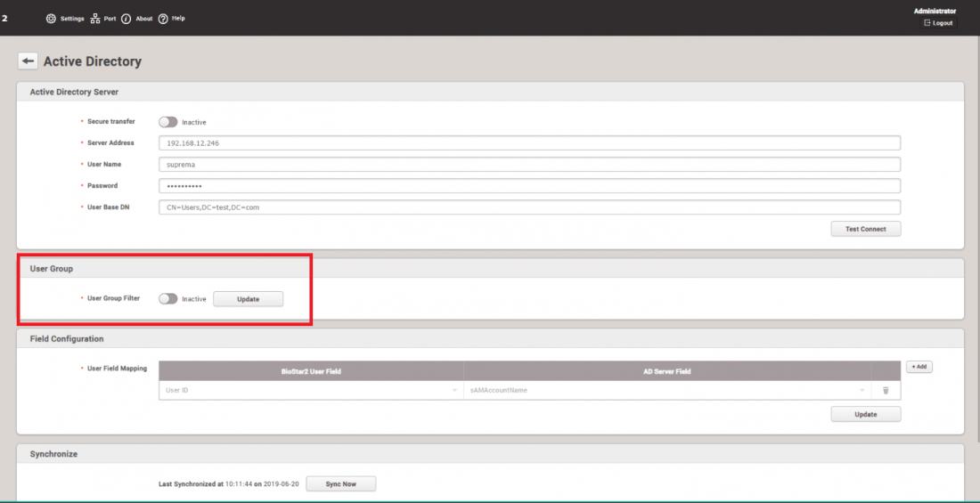Focus the User Base DN input field
This screenshot has height=503, width=980.
pos(529,207)
